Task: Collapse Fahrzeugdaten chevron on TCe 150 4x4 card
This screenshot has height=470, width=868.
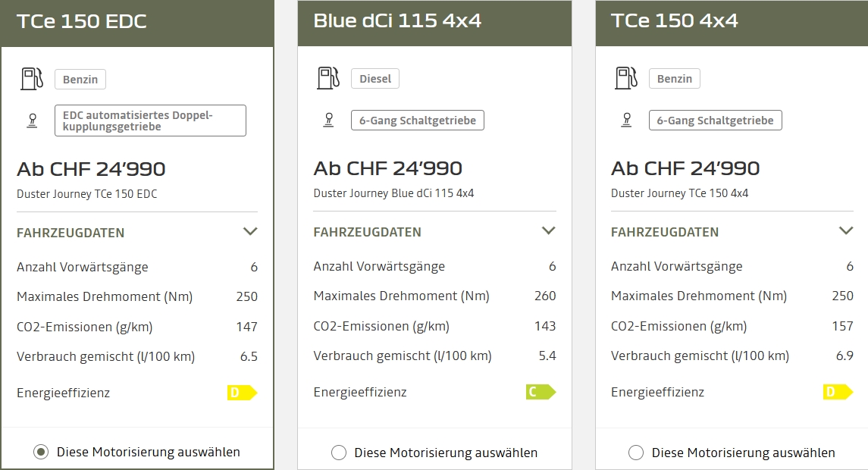Action: click(x=846, y=231)
